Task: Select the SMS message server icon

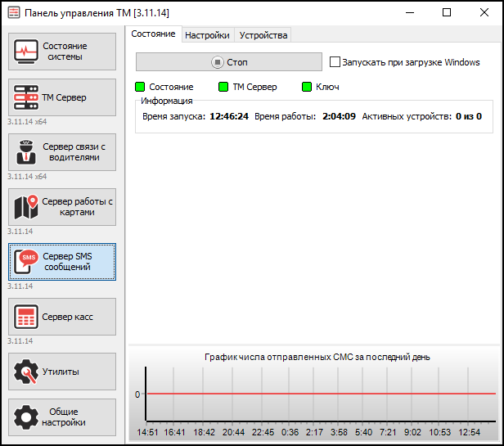Action: (26, 262)
